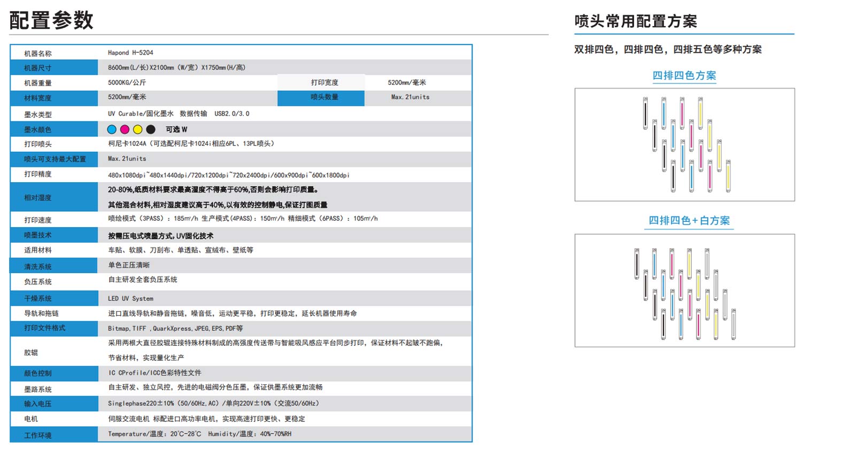Click the 干燥系统 row label

(x=38, y=298)
